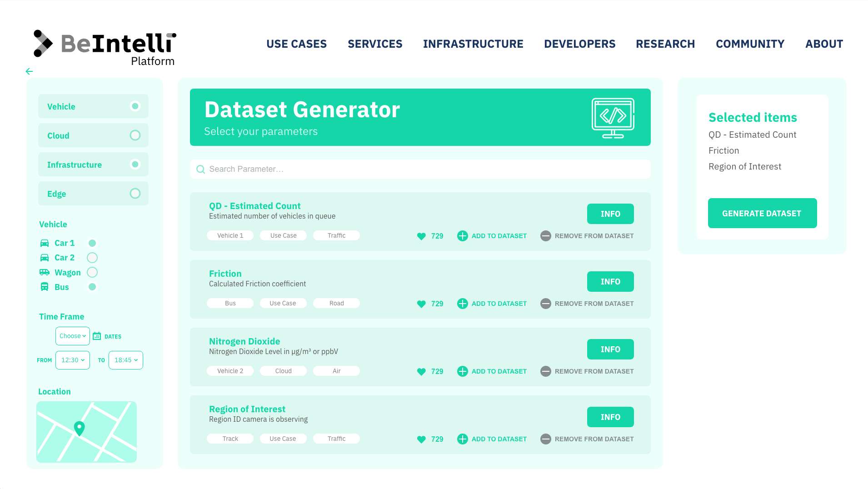Click the map pin on the Location map
The image size is (868, 489).
[x=80, y=428]
